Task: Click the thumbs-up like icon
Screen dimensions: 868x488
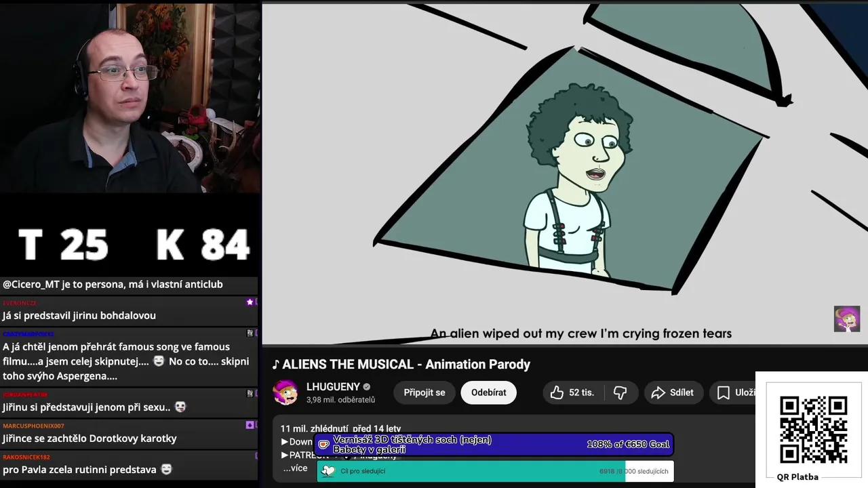Action: click(557, 392)
